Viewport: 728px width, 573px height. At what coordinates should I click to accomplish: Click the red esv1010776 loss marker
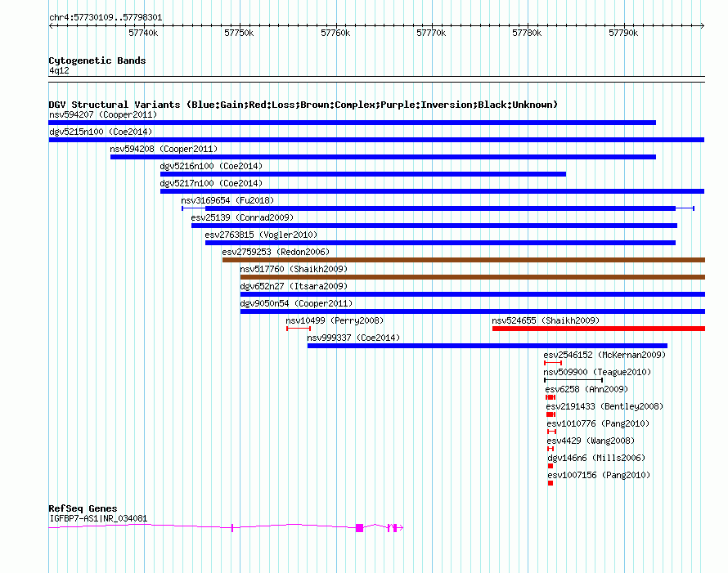552,432
